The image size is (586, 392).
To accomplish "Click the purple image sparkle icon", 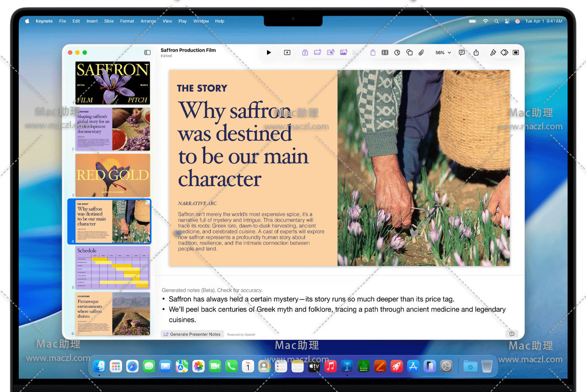I will click(344, 53).
